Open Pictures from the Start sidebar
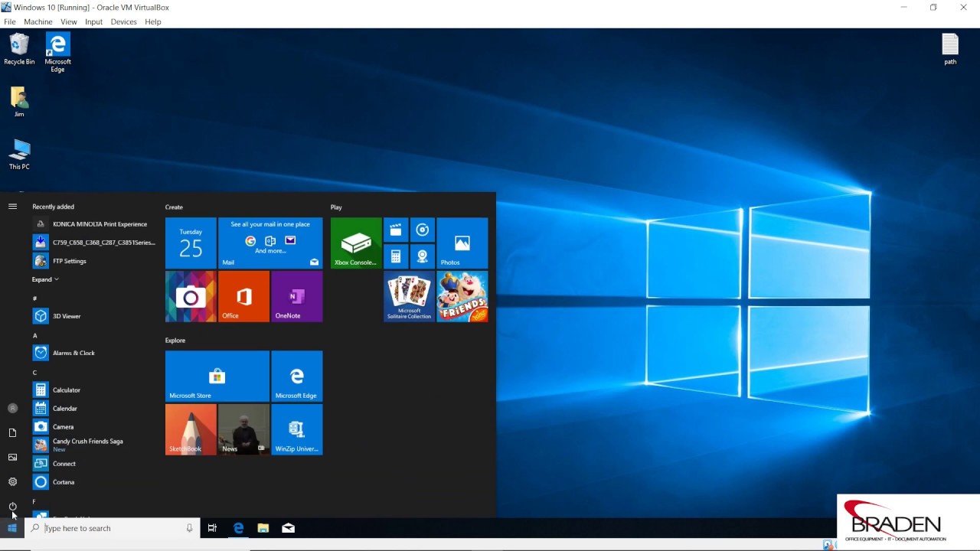 [12, 458]
